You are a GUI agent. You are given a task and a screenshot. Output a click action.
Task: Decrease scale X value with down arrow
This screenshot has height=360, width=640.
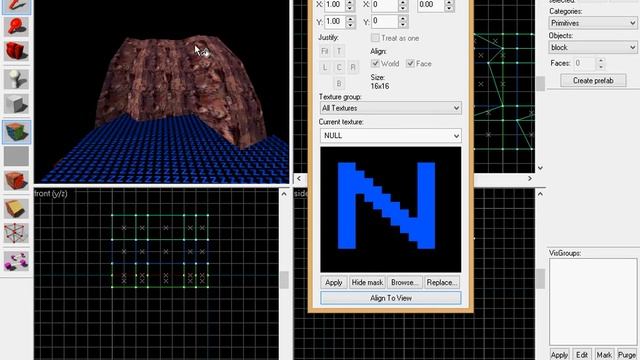pos(350,8)
